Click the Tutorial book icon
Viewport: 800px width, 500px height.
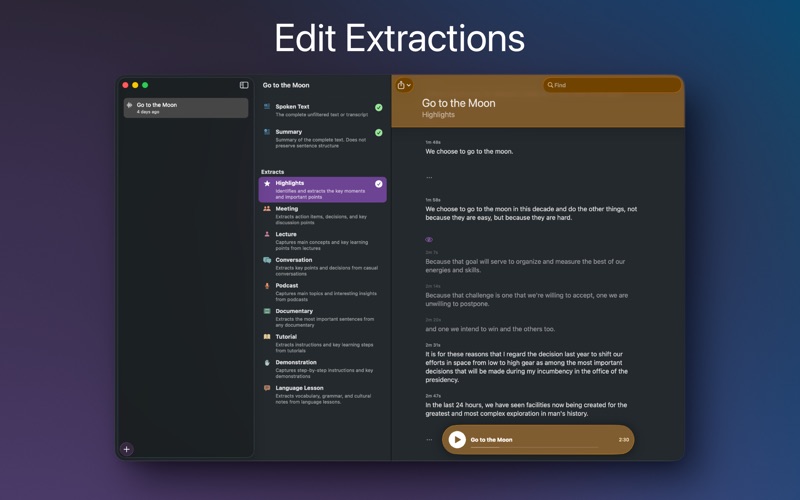[x=267, y=337]
